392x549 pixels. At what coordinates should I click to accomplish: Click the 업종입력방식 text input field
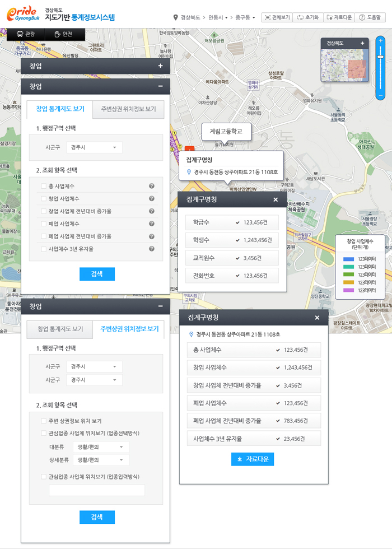[96, 490]
